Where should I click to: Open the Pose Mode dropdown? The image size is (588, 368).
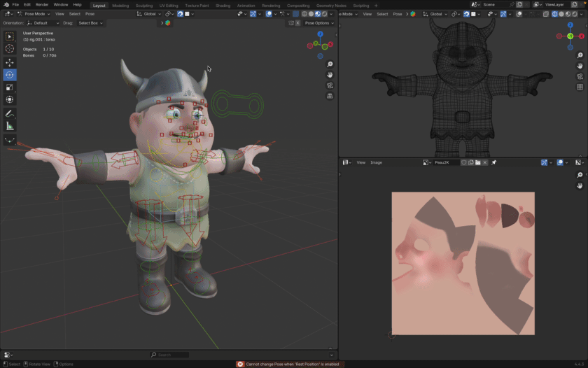click(x=34, y=14)
